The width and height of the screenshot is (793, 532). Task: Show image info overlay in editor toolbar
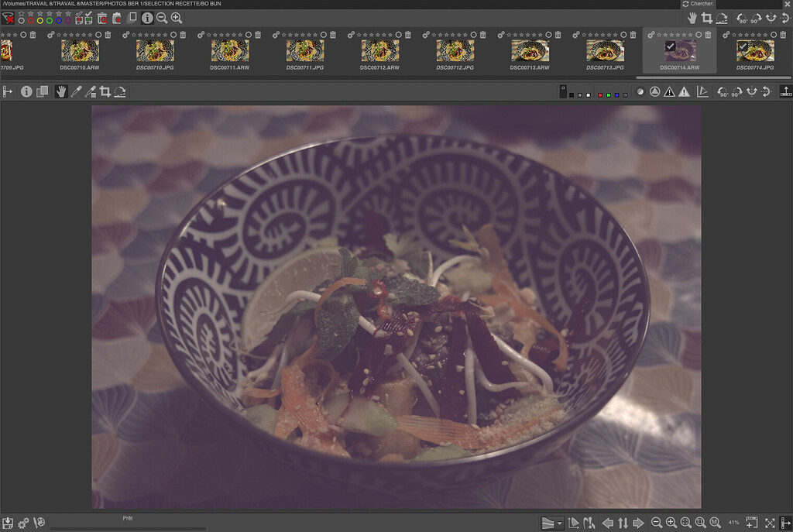coord(26,91)
